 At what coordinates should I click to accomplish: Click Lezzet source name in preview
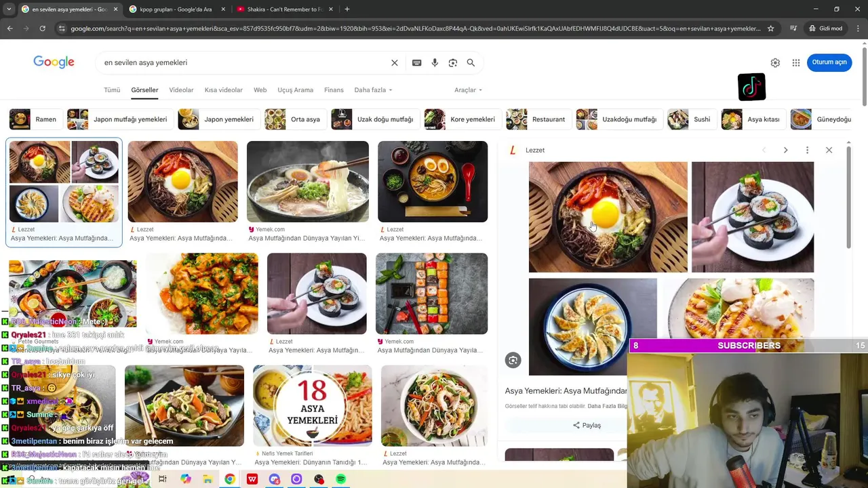point(535,150)
